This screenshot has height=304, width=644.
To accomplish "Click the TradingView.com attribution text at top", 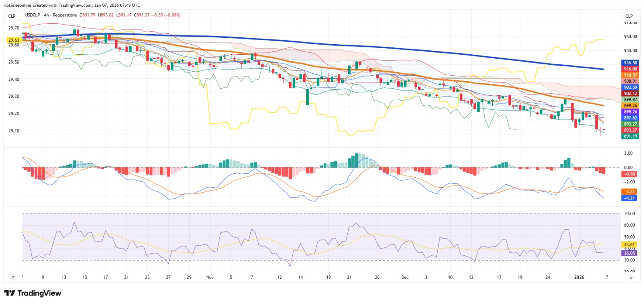I will coord(74,5).
